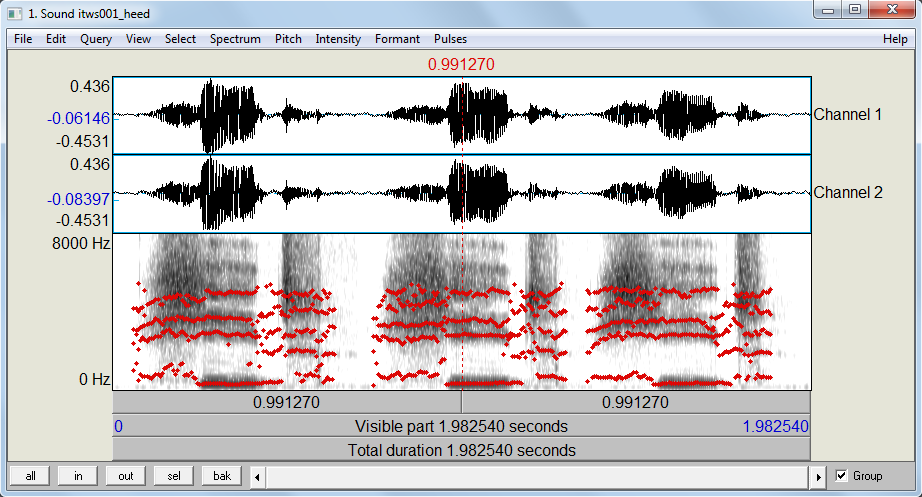Click the blue -0.06146 amplitude value
Screen dimensions: 922x497
[78, 118]
